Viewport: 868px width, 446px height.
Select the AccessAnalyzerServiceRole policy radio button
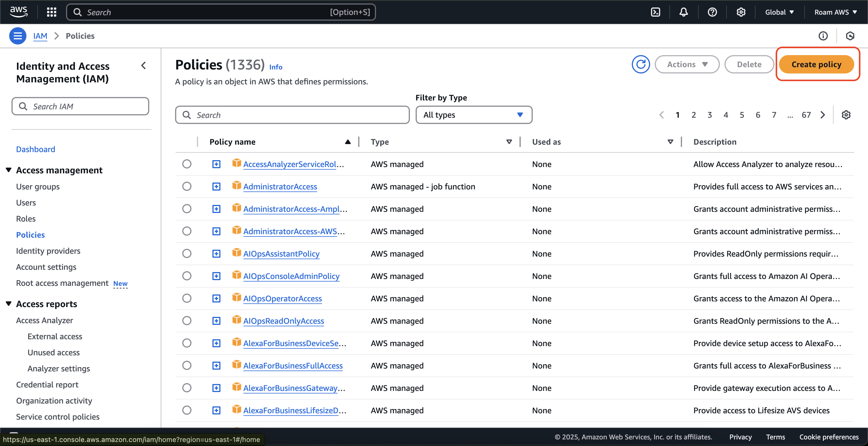pos(187,164)
